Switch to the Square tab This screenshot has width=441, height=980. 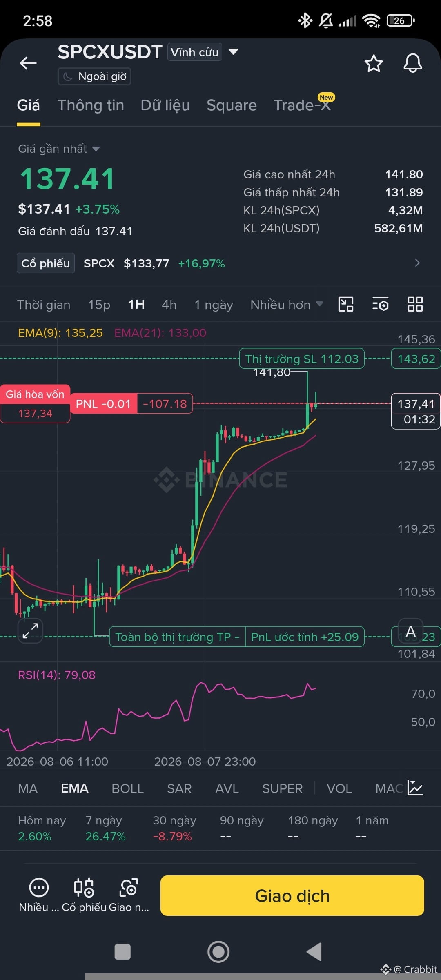(x=232, y=105)
